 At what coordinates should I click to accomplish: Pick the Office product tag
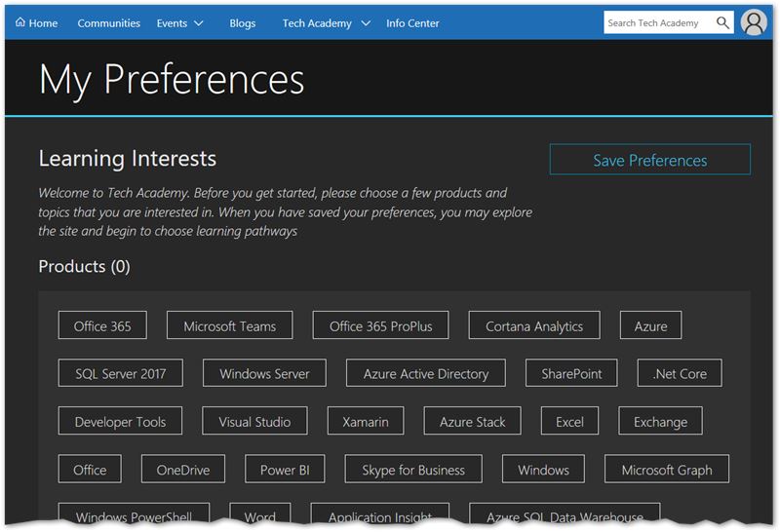[90, 469]
